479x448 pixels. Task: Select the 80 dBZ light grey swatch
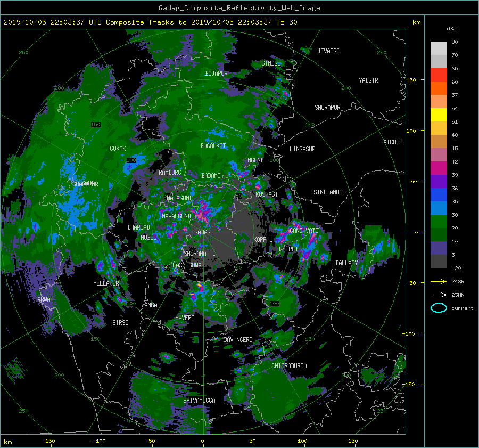(439, 48)
